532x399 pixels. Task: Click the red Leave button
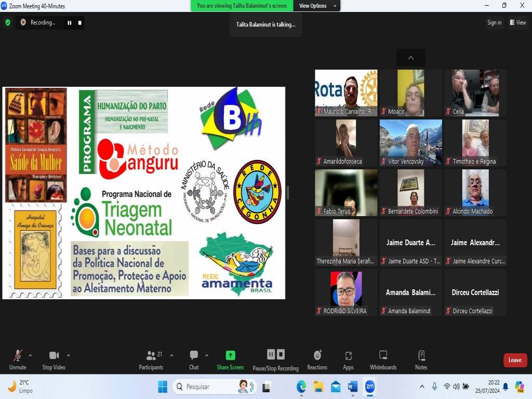pos(515,360)
